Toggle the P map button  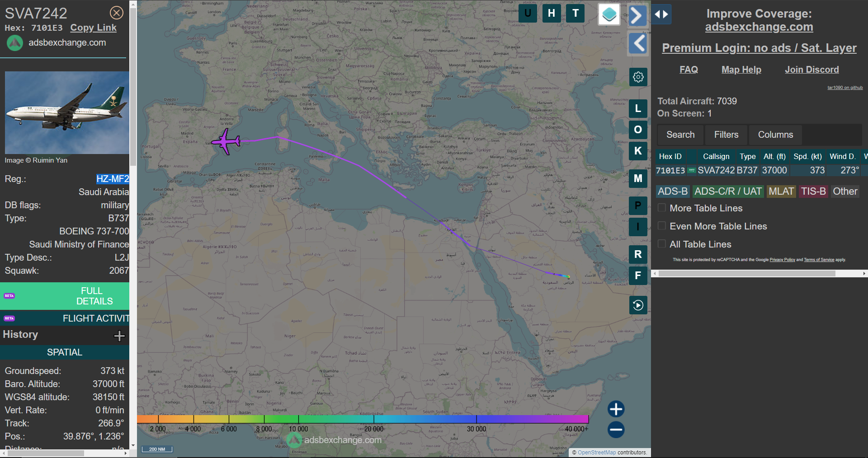pos(638,206)
